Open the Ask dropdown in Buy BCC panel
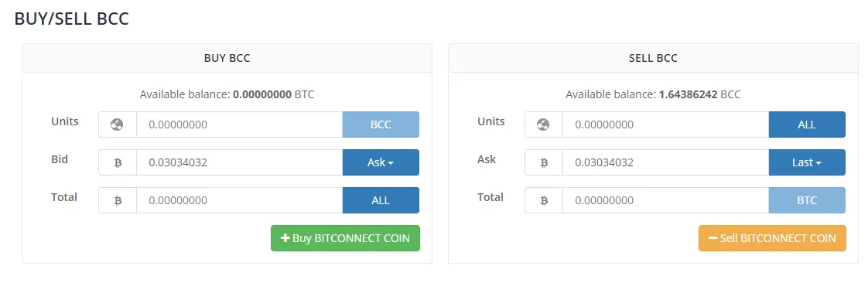This screenshot has width=868, height=290. coord(381,162)
